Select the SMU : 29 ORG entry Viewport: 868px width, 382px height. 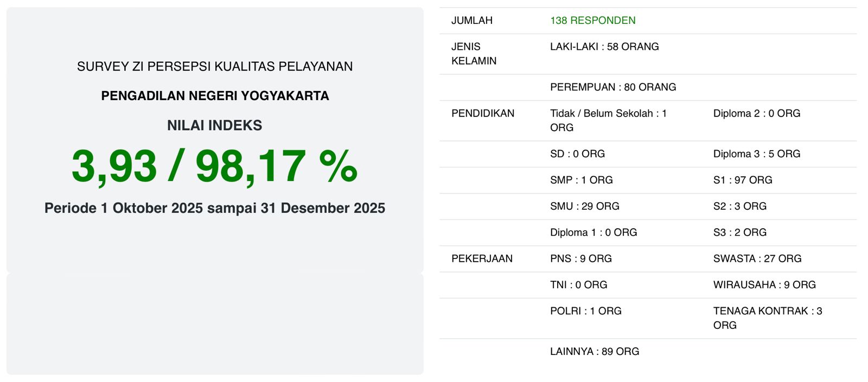[584, 206]
